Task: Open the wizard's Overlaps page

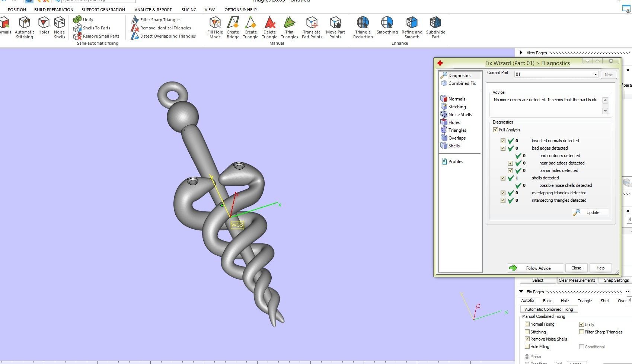Action: [453, 138]
